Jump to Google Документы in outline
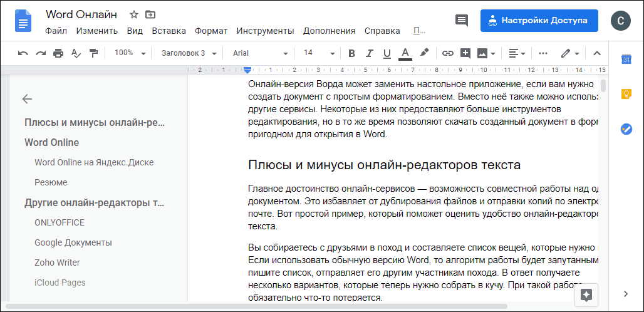 point(73,242)
